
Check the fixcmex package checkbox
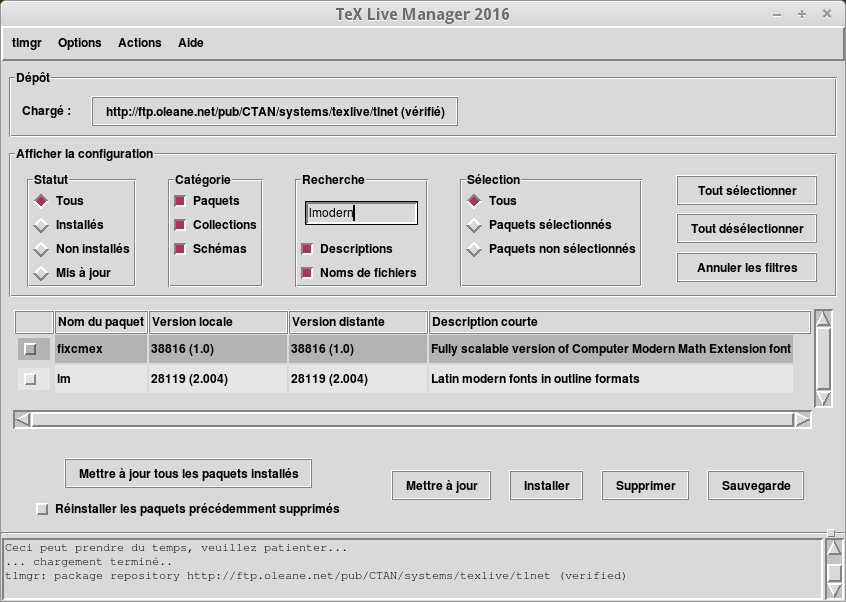30,350
